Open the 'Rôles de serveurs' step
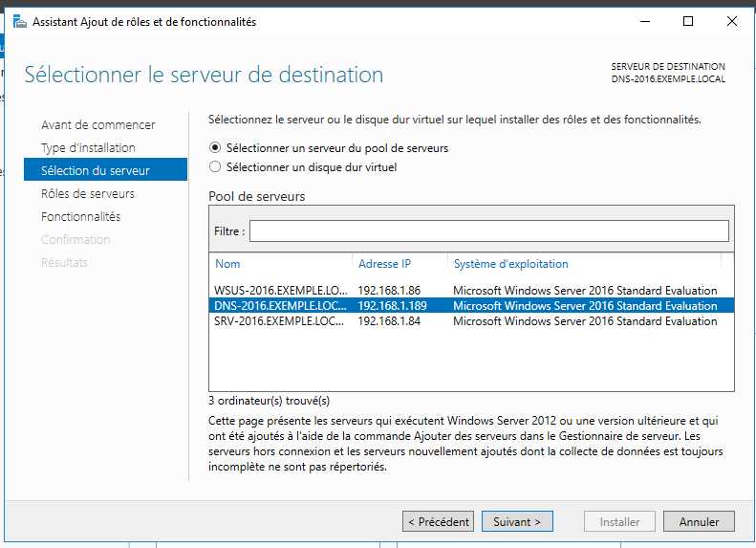The height and width of the screenshot is (548, 756). click(x=88, y=193)
